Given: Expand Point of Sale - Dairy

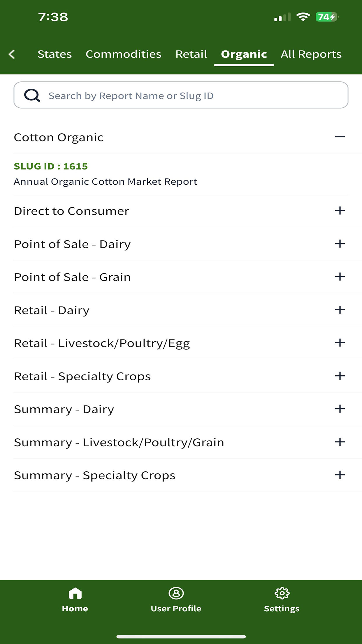Looking at the screenshot, I should [x=181, y=244].
